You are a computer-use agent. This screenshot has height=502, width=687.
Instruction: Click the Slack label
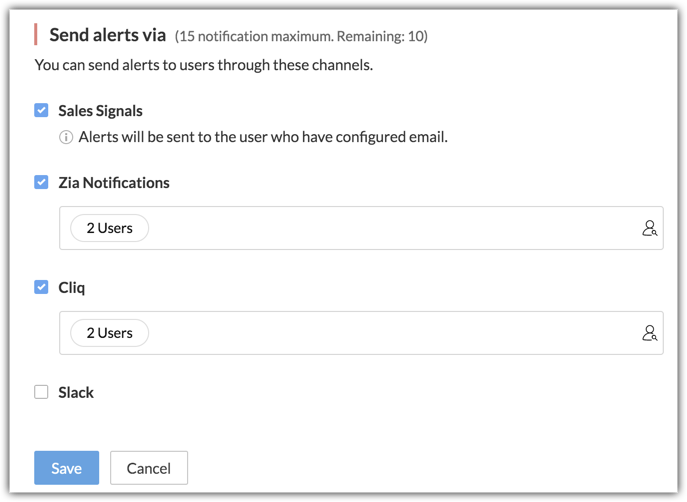coord(76,393)
